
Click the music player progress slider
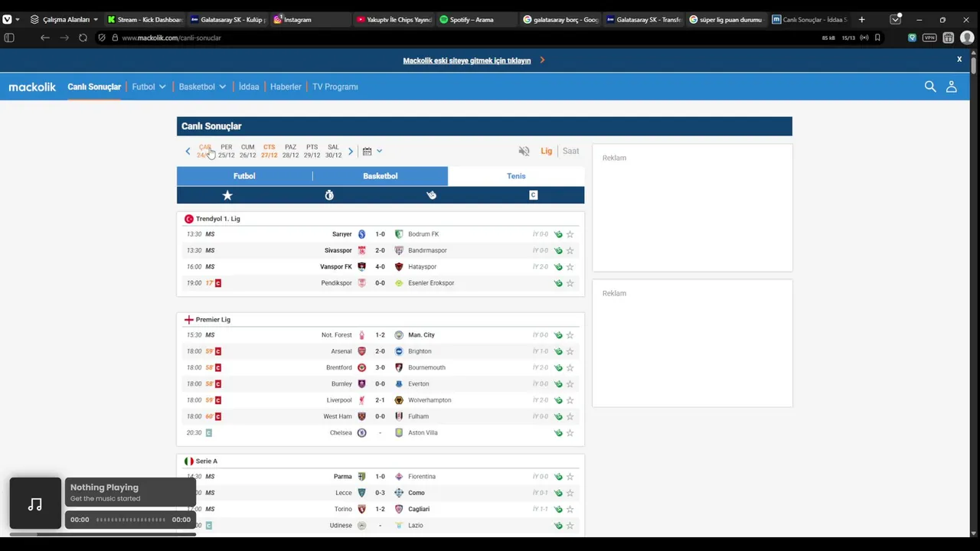coord(131,520)
